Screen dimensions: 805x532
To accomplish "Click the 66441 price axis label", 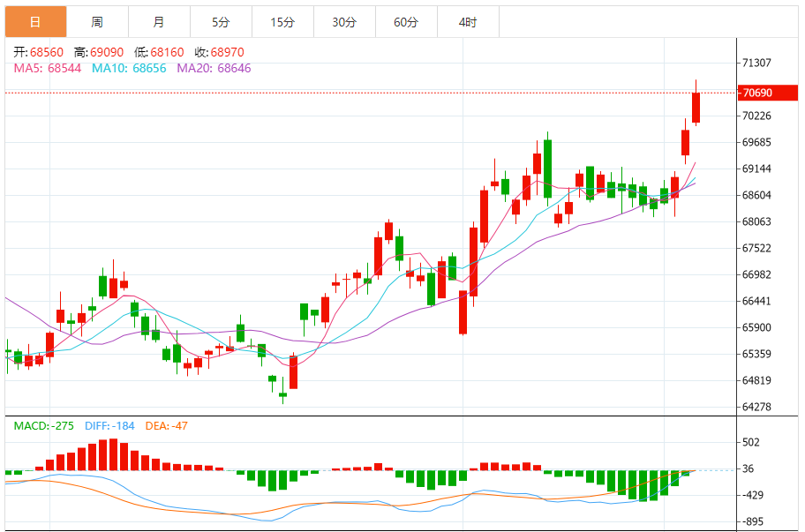I will click(756, 301).
